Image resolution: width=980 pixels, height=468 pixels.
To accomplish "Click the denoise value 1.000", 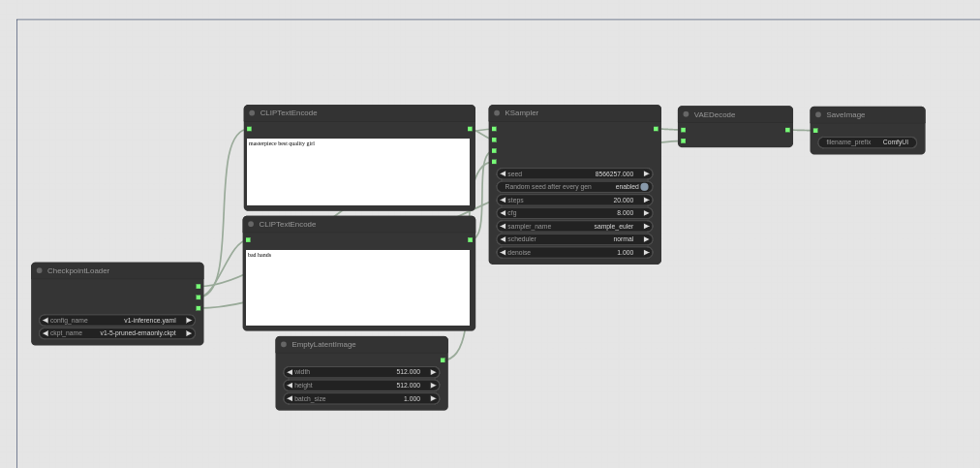I will coord(625,252).
